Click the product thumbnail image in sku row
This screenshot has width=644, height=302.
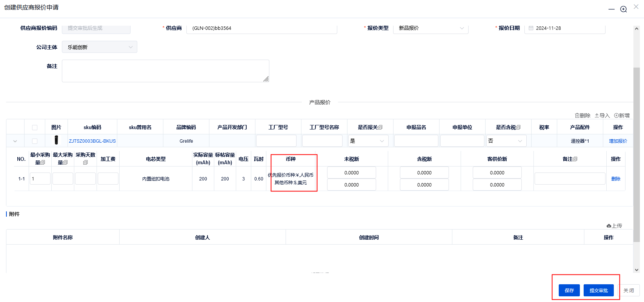pyautogui.click(x=56, y=140)
